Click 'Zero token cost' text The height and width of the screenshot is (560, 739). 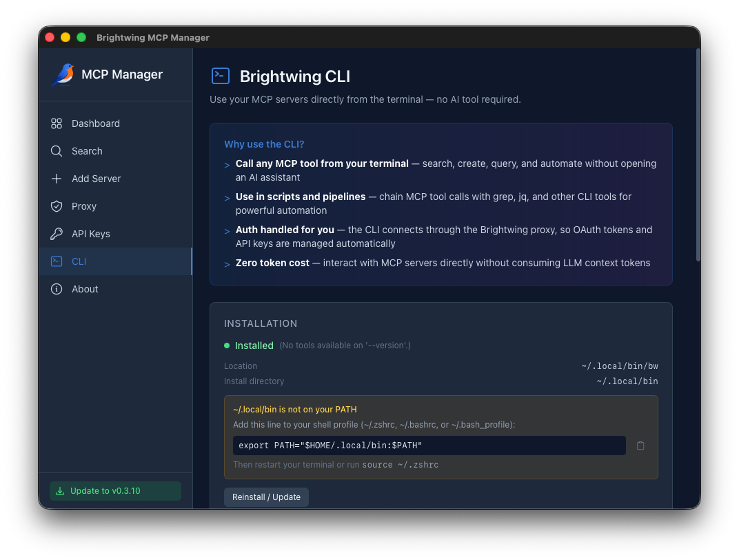click(x=272, y=263)
